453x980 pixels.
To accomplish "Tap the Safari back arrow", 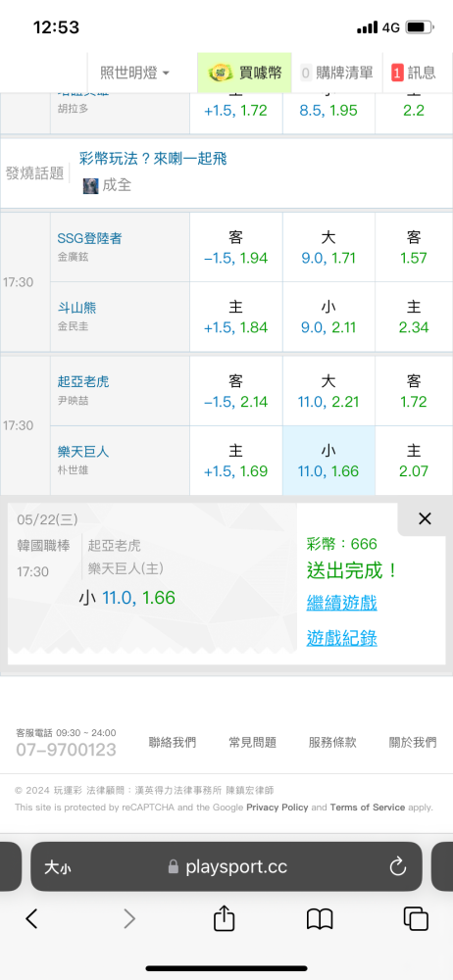I will pos(31,918).
